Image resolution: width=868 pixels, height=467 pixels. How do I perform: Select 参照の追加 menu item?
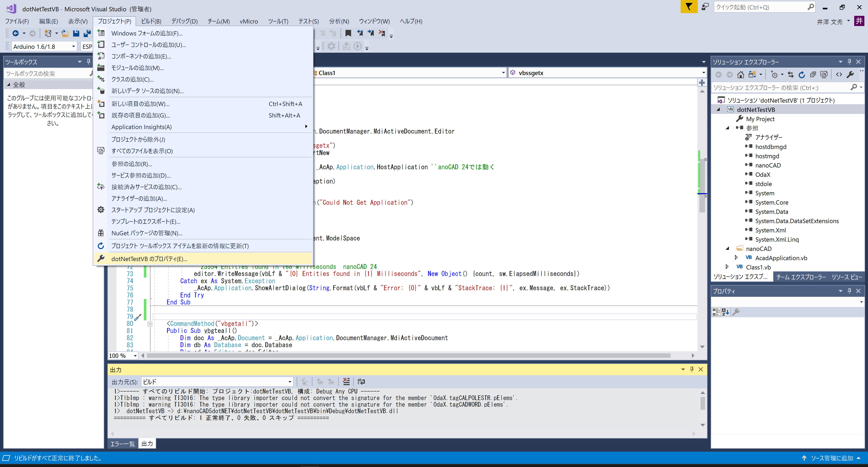(x=203, y=164)
